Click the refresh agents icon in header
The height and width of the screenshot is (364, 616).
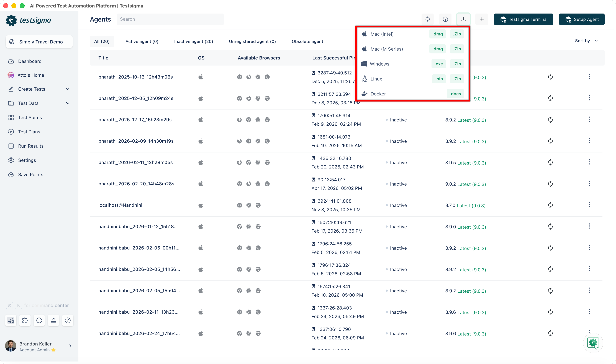427,19
